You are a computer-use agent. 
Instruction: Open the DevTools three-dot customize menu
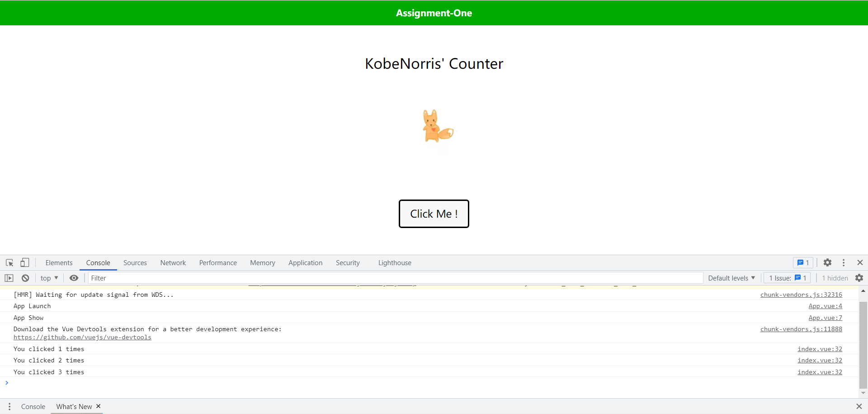tap(844, 263)
